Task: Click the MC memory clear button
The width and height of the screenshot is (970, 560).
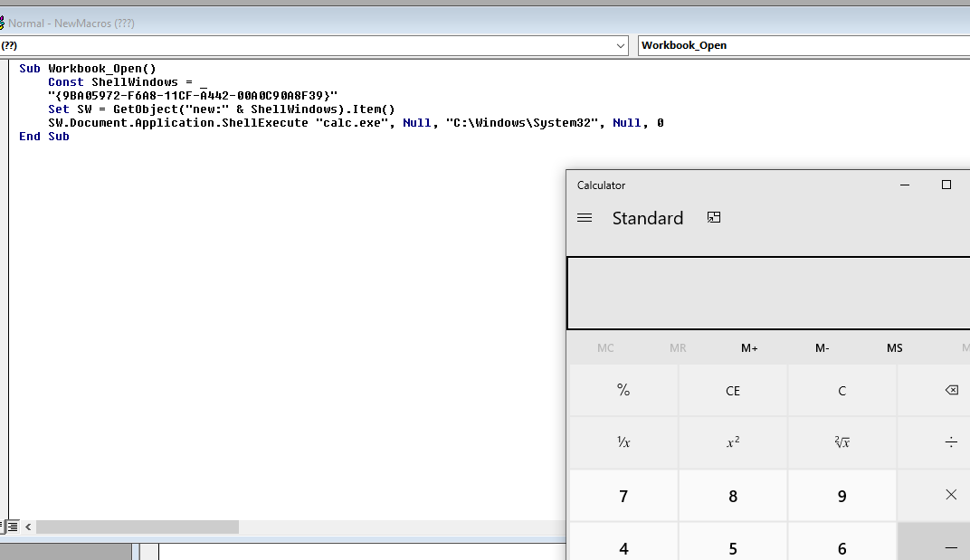Action: point(605,347)
